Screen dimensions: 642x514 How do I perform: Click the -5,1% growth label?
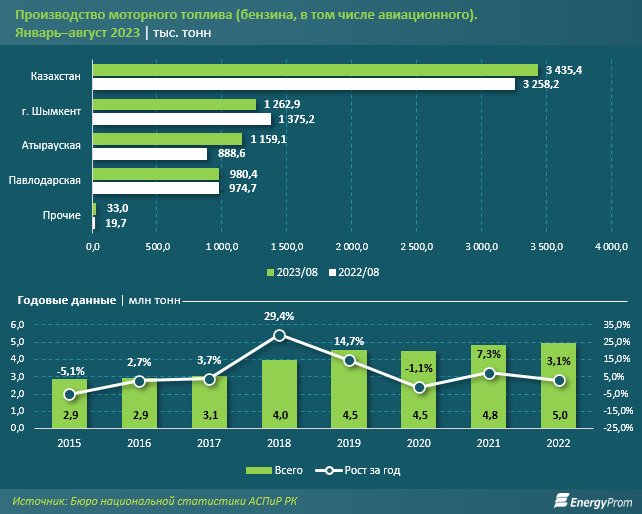click(x=70, y=371)
